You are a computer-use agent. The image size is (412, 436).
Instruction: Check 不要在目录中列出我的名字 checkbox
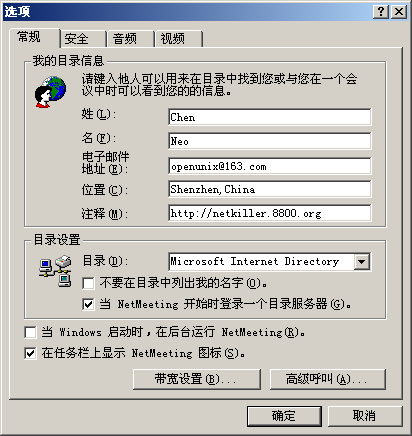pos(88,283)
